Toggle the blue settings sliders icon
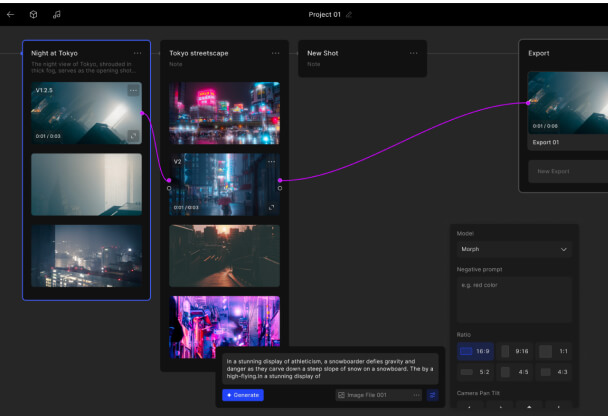 coord(432,395)
